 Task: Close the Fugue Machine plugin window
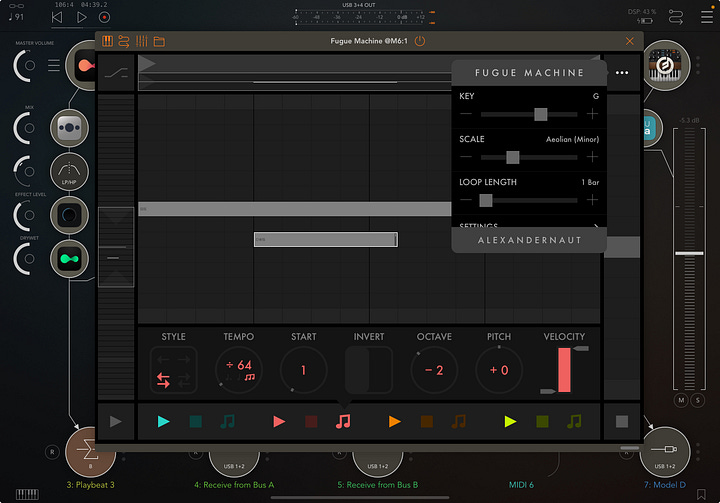tap(630, 41)
